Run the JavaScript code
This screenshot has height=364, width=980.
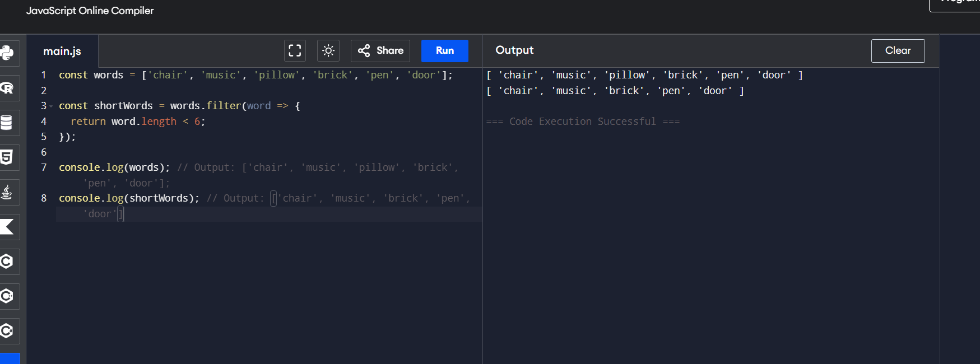(444, 51)
